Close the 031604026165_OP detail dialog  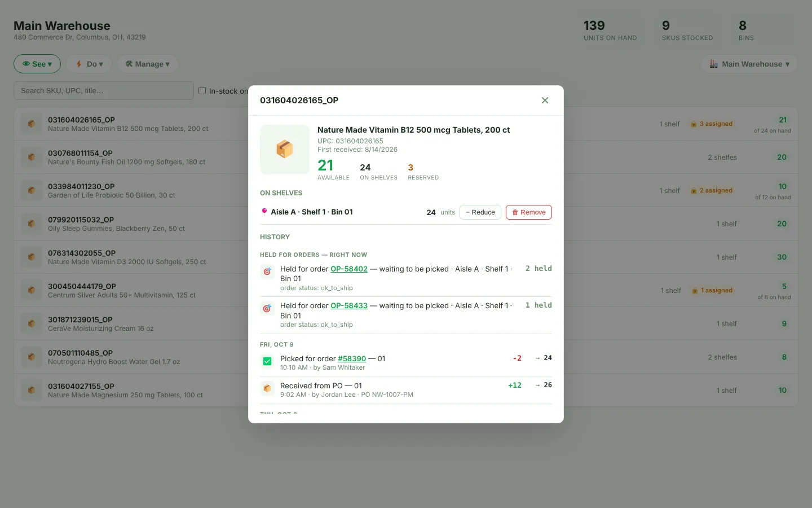pos(545,100)
